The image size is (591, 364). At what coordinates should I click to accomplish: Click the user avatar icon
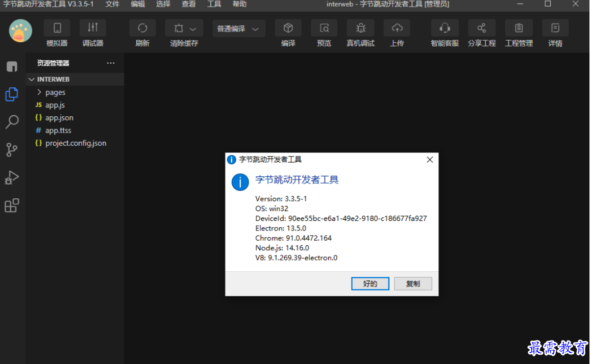[x=20, y=31]
